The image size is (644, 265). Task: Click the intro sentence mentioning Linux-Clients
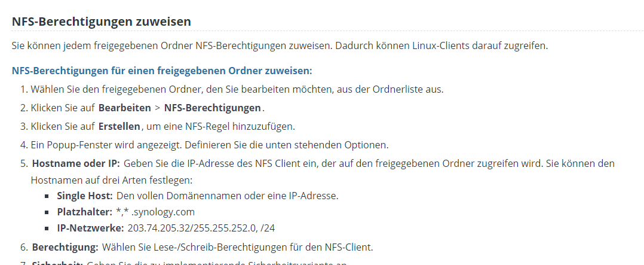pos(280,45)
